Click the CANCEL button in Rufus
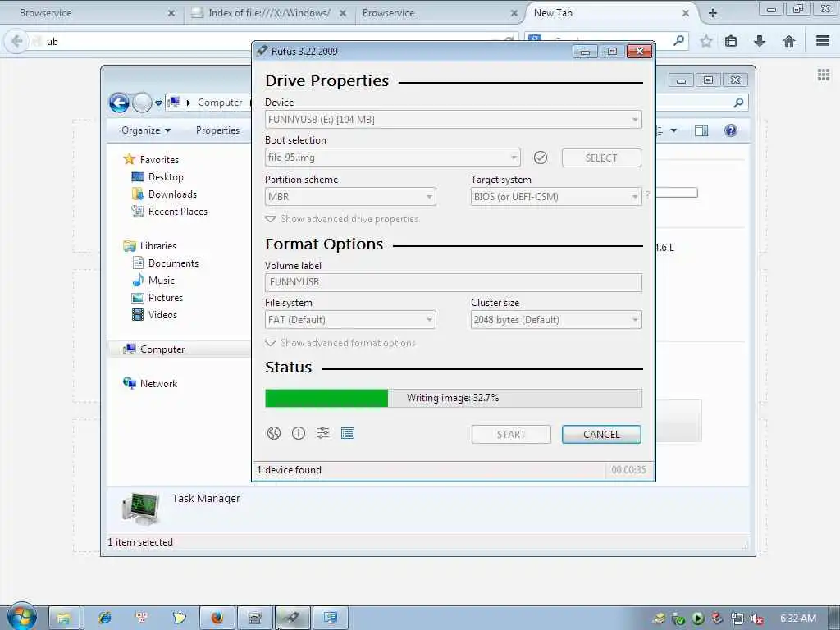Screen dimensions: 840x630 tap(601, 435)
